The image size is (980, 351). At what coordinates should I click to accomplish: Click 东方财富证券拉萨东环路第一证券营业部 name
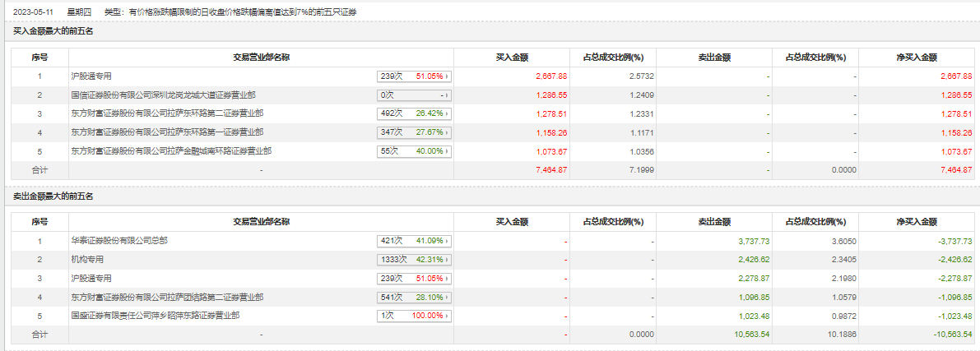click(167, 132)
